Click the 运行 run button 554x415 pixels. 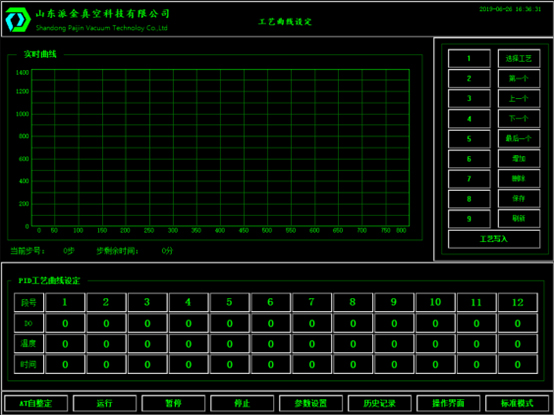[x=105, y=403]
